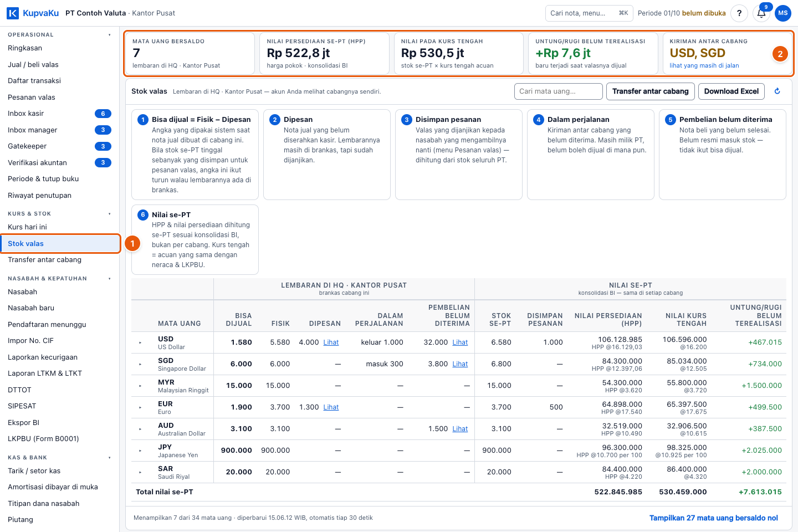Viewport: 798px width, 532px height.
Task: Open the help question mark icon
Action: point(739,13)
